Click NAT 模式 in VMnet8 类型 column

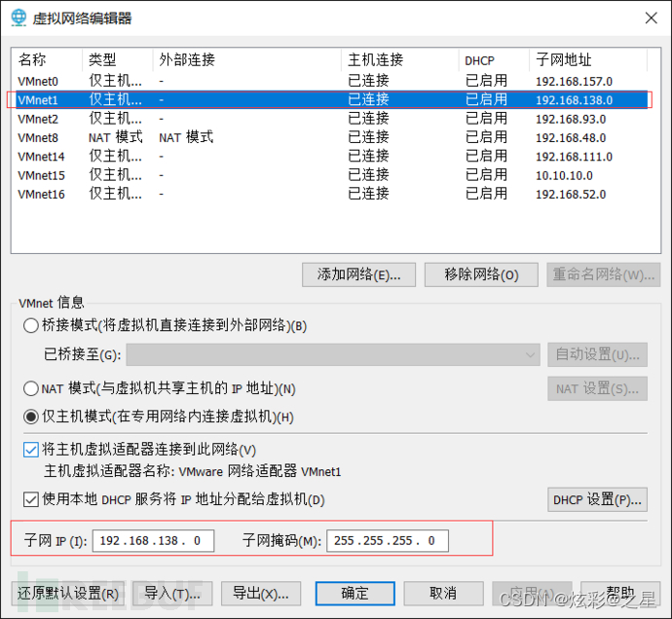[x=116, y=137]
